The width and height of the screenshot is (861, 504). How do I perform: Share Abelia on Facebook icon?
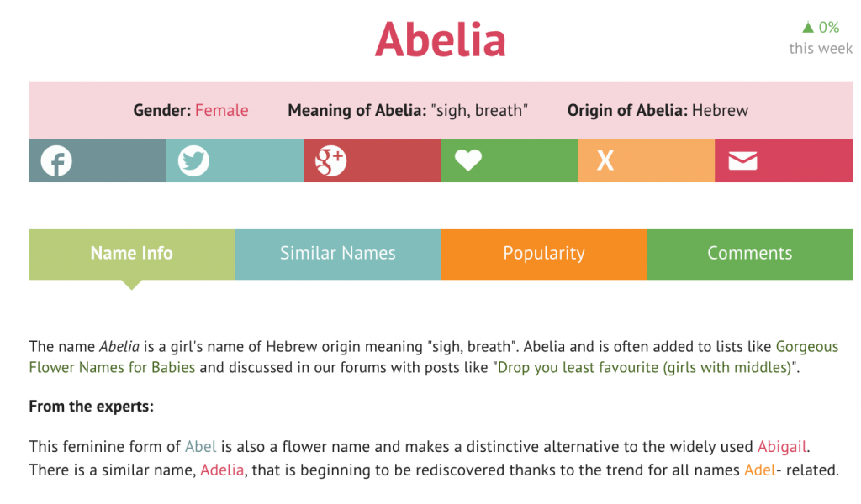click(x=56, y=160)
